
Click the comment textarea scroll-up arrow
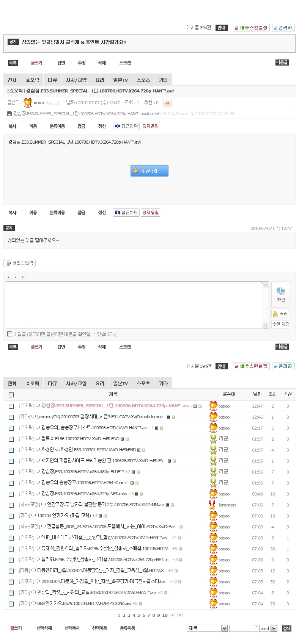pos(266,285)
